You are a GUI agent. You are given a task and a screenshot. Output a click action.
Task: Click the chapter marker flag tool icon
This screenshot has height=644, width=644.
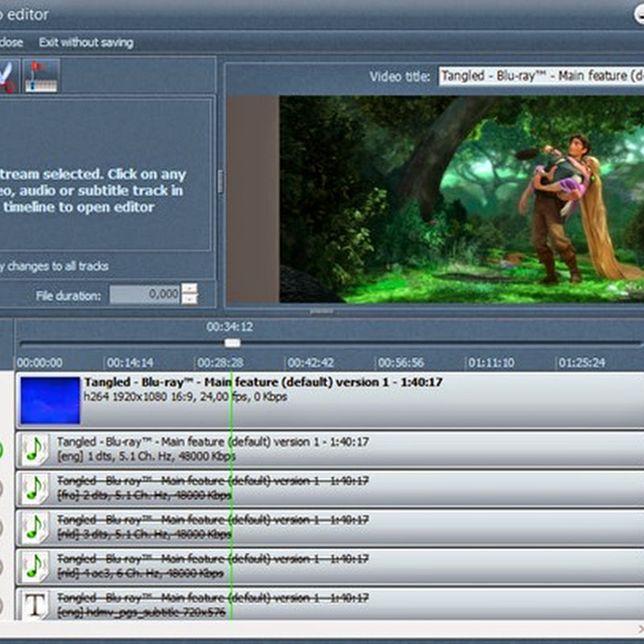pos(41,76)
